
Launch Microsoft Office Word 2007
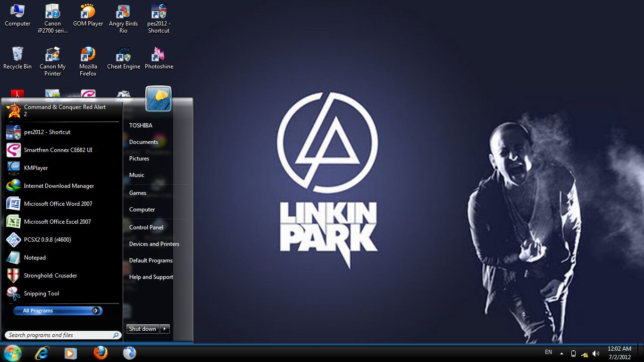(x=63, y=204)
